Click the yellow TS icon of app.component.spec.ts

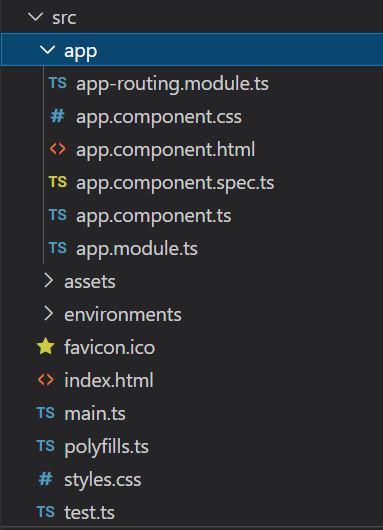58,182
